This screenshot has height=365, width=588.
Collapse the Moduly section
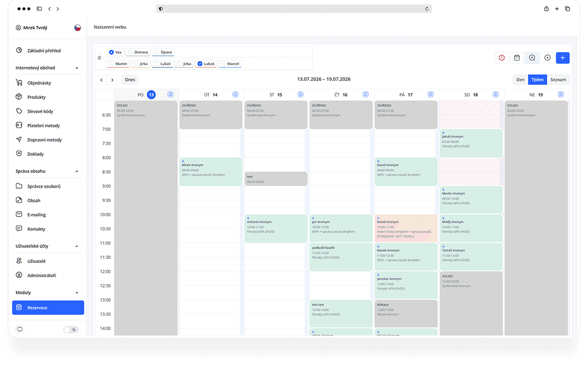pyautogui.click(x=77, y=293)
